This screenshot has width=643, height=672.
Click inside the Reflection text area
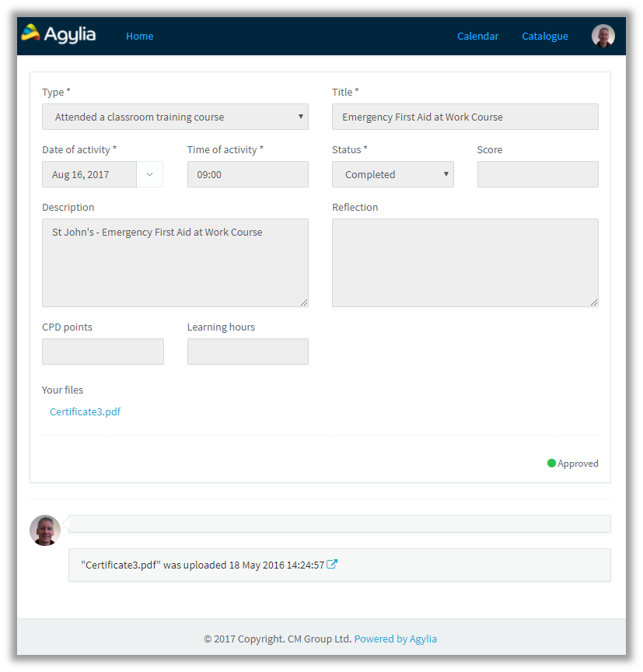(465, 263)
